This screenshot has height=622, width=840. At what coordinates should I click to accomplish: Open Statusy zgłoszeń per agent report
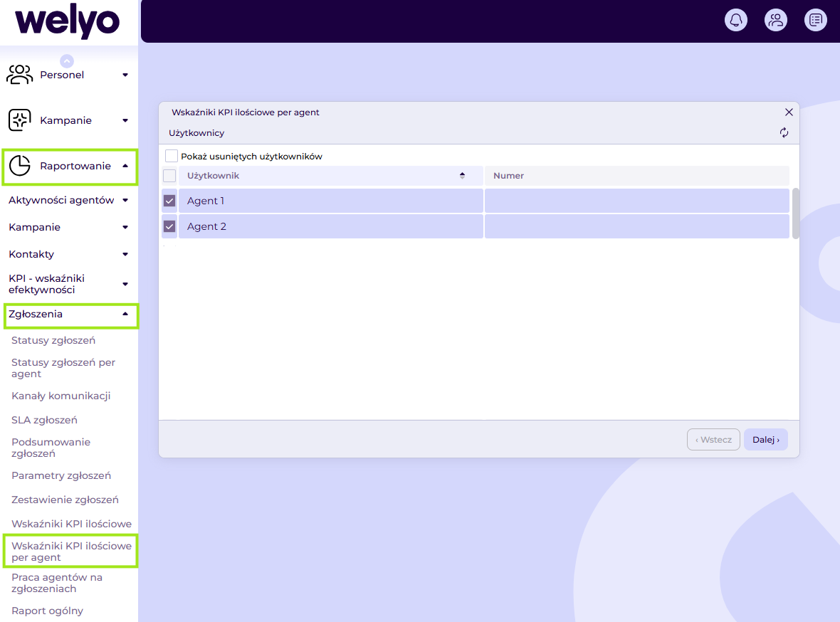click(x=63, y=368)
